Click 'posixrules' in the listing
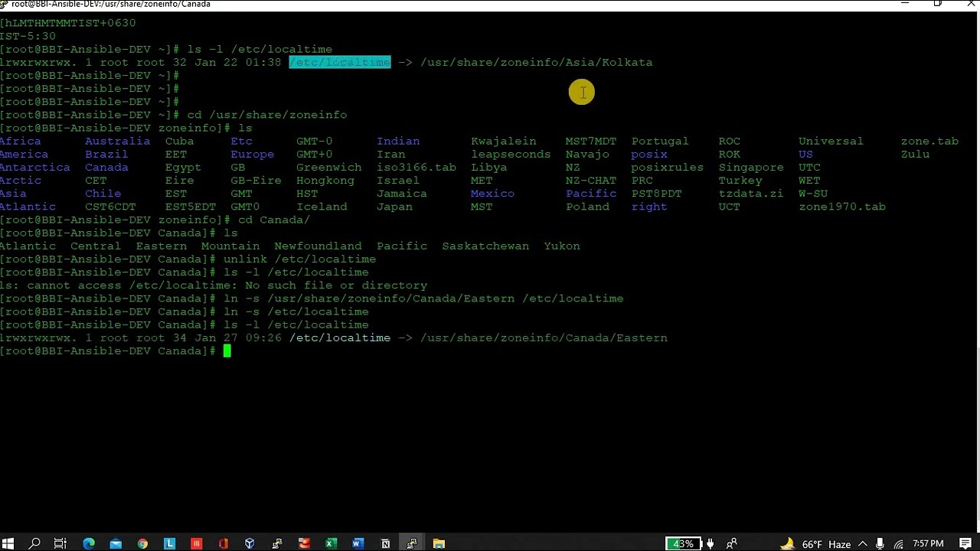The height and width of the screenshot is (551, 980). (x=667, y=167)
